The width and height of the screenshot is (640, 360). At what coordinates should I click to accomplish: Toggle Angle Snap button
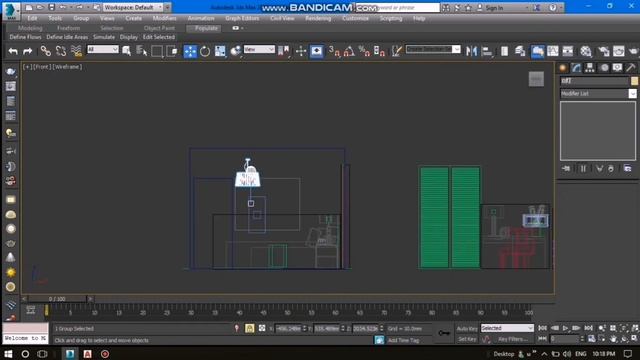[x=349, y=51]
